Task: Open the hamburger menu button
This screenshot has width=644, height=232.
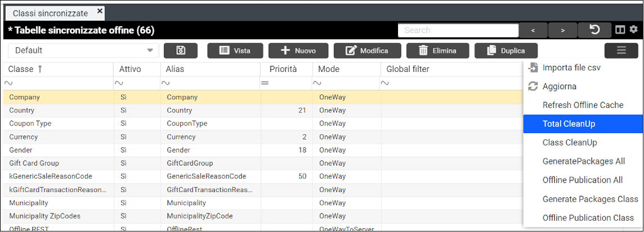Action: pos(621,51)
